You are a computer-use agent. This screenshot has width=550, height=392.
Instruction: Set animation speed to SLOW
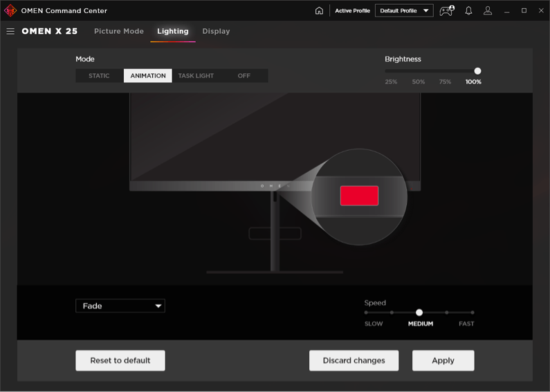click(374, 324)
